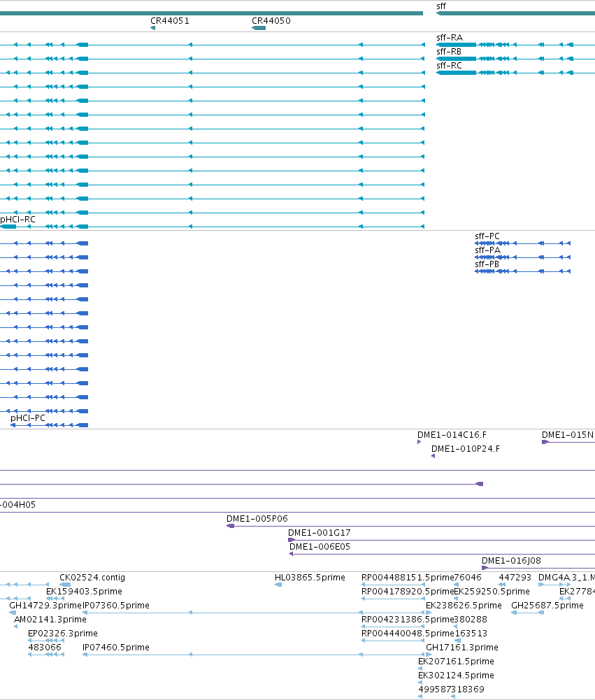This screenshot has width=595, height=700.
Task: Select clone DME1-010P24.F label
Action: tap(466, 449)
